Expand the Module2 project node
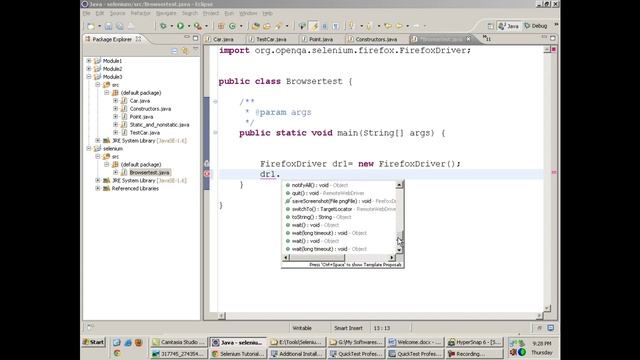This screenshot has height=360, width=640. (89, 69)
